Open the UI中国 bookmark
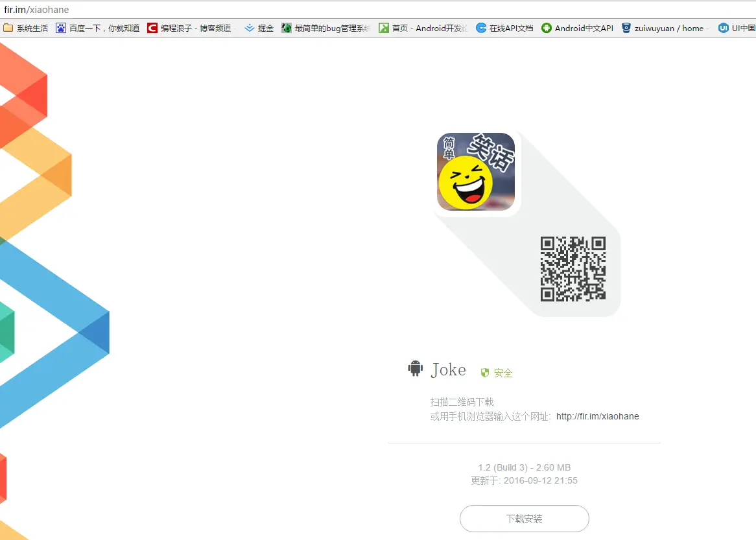 point(737,28)
